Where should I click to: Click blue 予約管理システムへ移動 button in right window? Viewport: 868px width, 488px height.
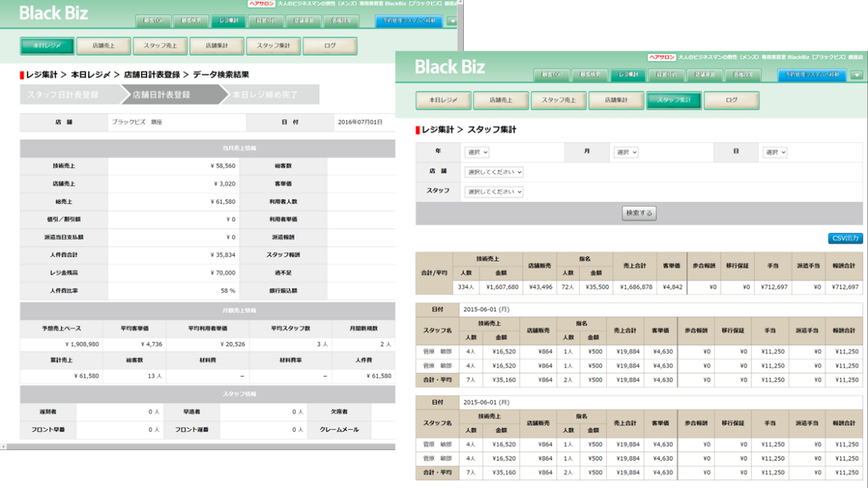812,75
